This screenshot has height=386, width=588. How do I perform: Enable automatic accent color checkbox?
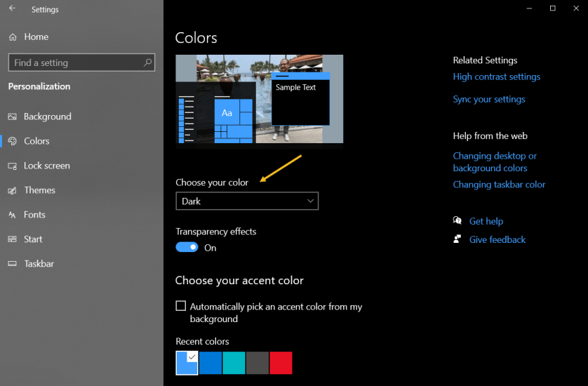181,306
